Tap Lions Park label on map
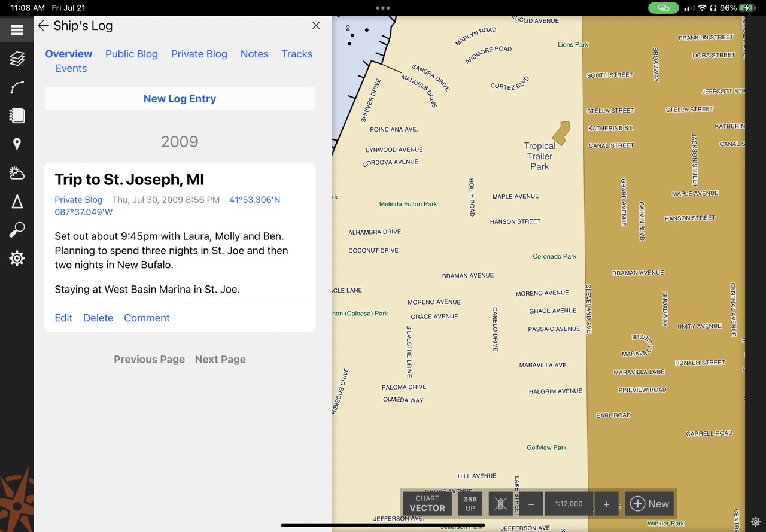Viewport: 766px width, 532px height. coord(573,45)
